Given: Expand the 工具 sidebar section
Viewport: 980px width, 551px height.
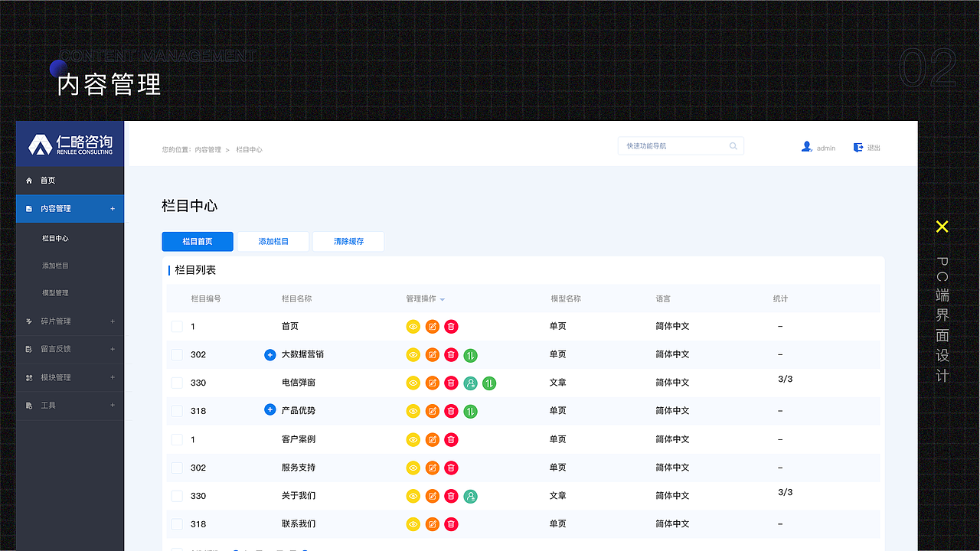Looking at the screenshot, I should pos(113,406).
